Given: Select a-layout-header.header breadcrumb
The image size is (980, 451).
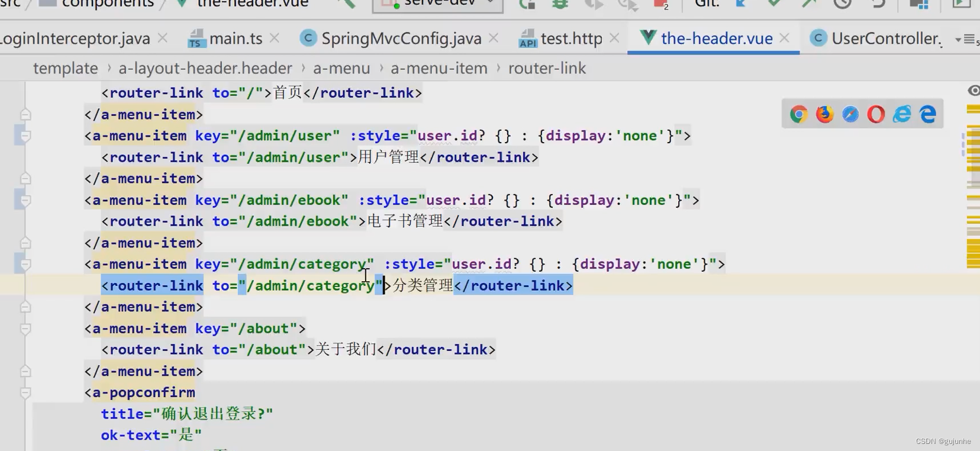Looking at the screenshot, I should pyautogui.click(x=205, y=69).
